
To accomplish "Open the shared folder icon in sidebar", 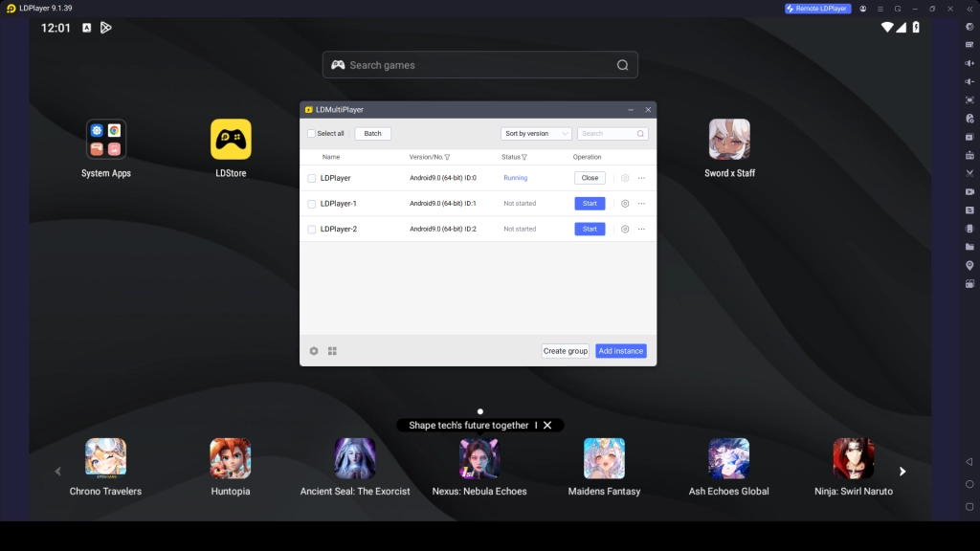I will pyautogui.click(x=969, y=247).
